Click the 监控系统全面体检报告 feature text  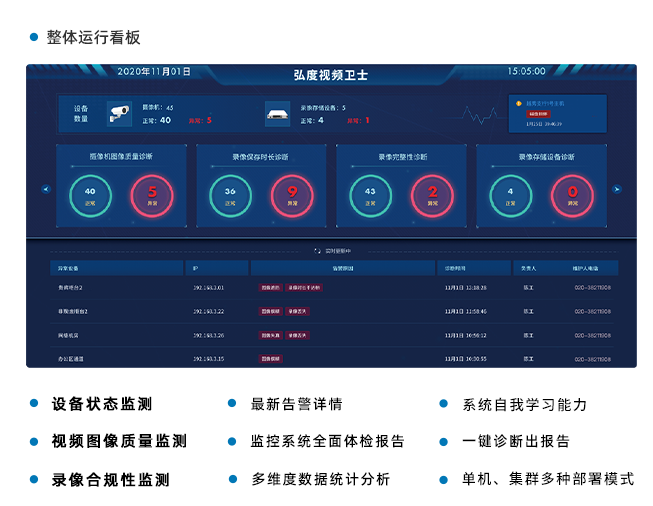click(327, 441)
